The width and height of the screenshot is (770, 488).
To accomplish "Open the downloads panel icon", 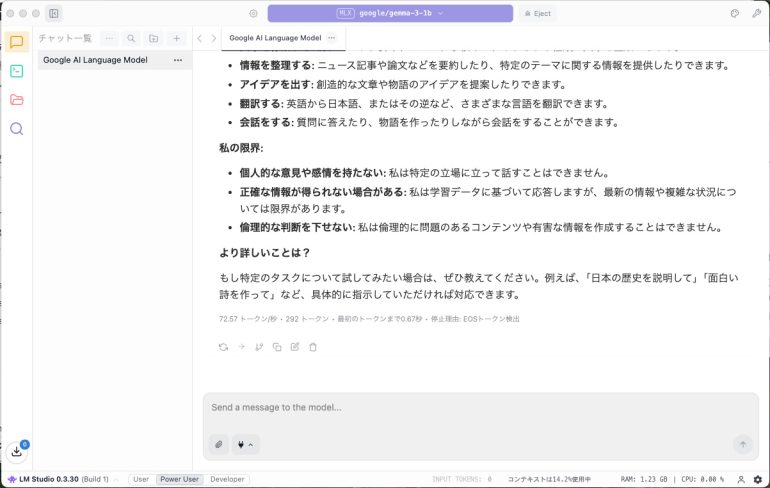I will (x=17, y=452).
